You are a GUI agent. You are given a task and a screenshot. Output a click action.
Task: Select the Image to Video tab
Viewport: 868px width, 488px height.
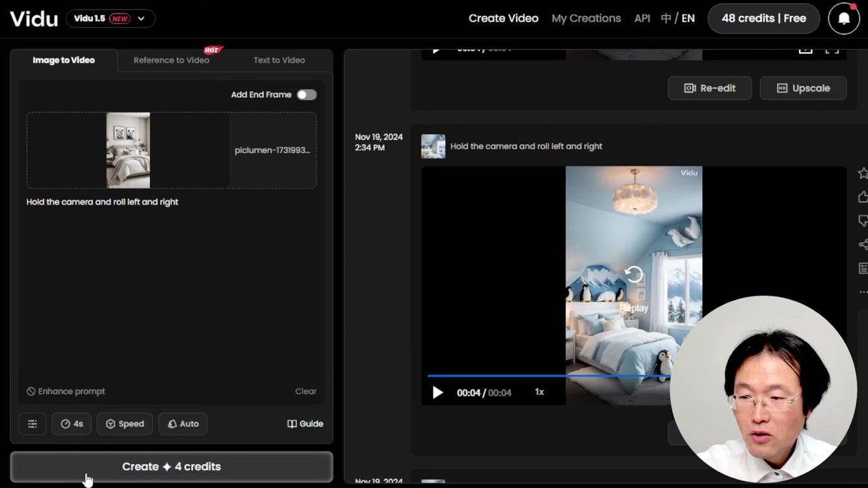tap(64, 60)
